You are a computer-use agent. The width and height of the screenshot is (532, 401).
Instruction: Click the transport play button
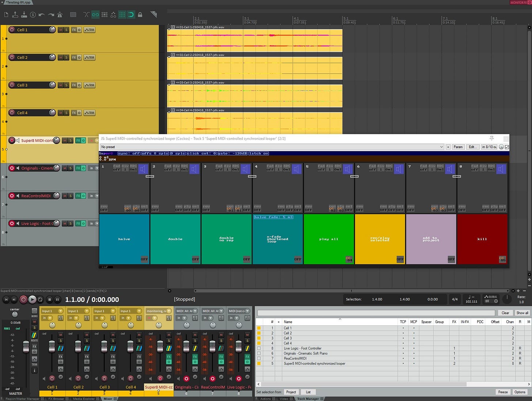[x=32, y=299]
